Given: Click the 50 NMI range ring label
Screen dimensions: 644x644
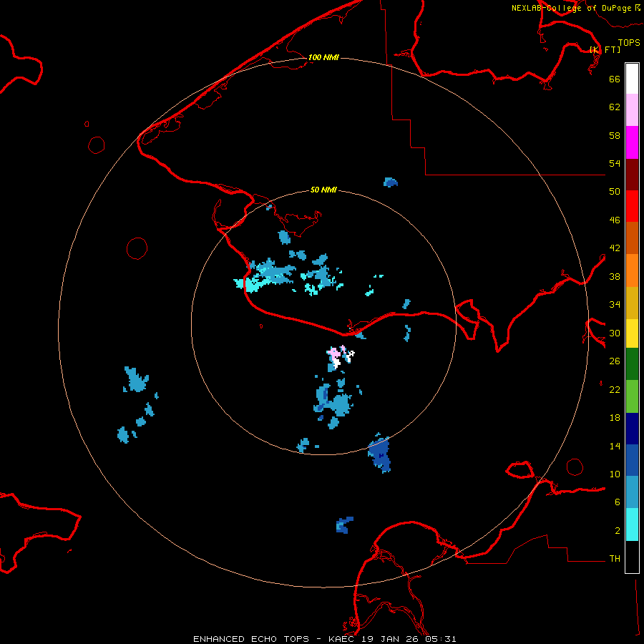Looking at the screenshot, I should 323,190.
